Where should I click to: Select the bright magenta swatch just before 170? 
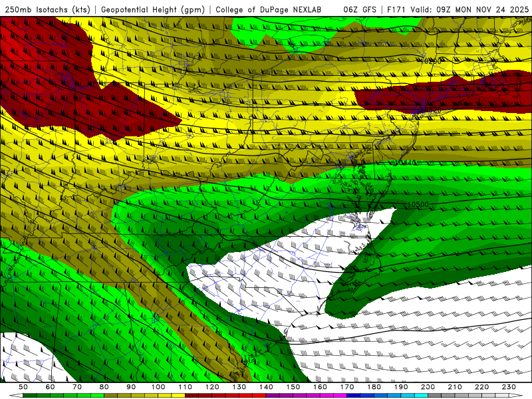coord(340,396)
